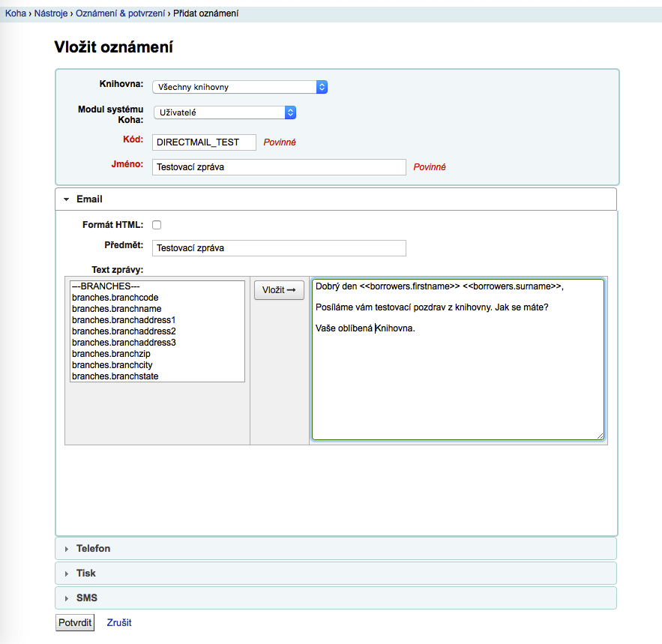The image size is (662, 644).
Task: Select branches.branchaddress2 in field list
Action: (x=157, y=331)
